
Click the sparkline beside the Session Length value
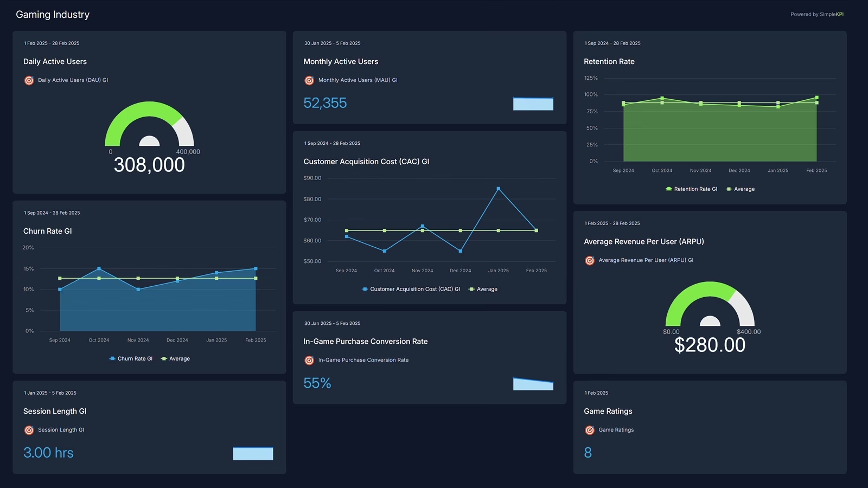253,453
